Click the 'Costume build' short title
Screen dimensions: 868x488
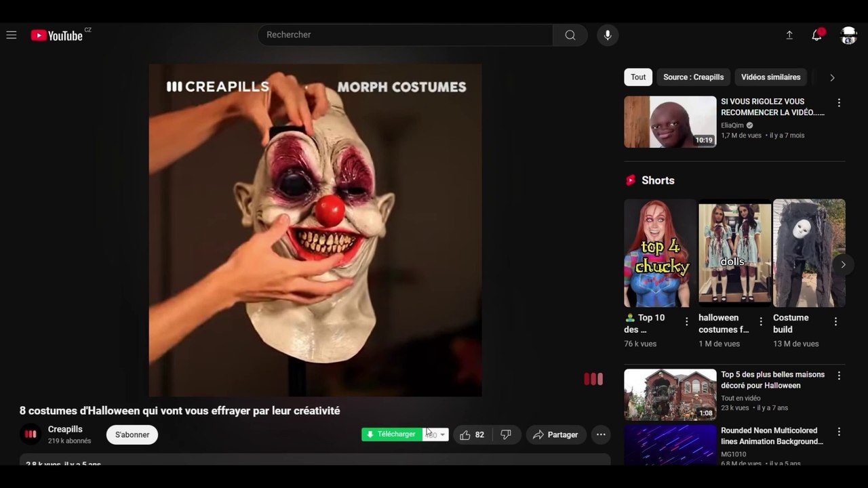coord(791,323)
